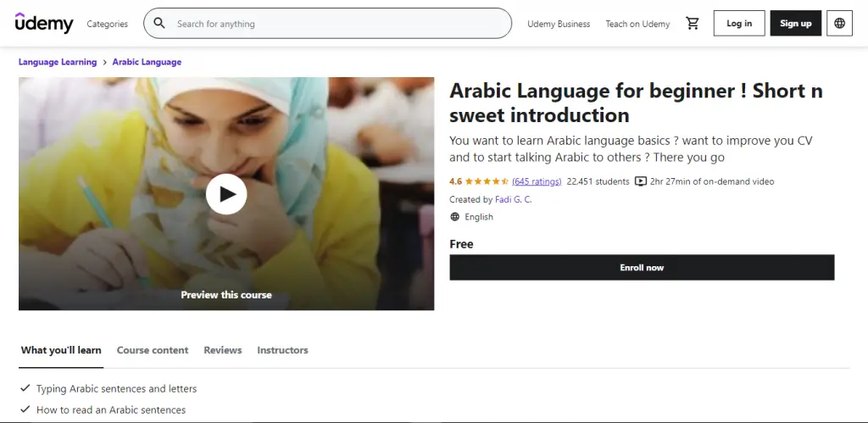The width and height of the screenshot is (868, 423).
Task: Play the course preview video
Action: click(x=226, y=194)
